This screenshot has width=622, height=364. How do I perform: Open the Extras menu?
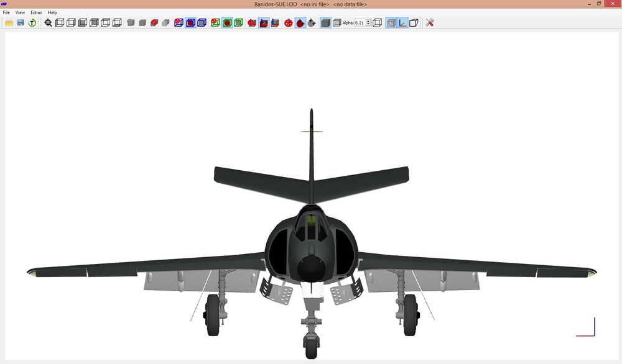point(36,12)
